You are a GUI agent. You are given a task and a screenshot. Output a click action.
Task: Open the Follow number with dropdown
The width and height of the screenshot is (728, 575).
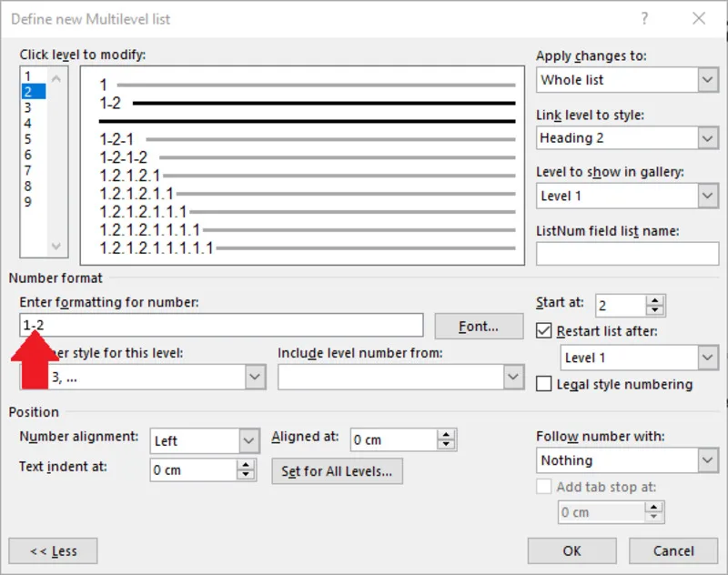tap(627, 460)
